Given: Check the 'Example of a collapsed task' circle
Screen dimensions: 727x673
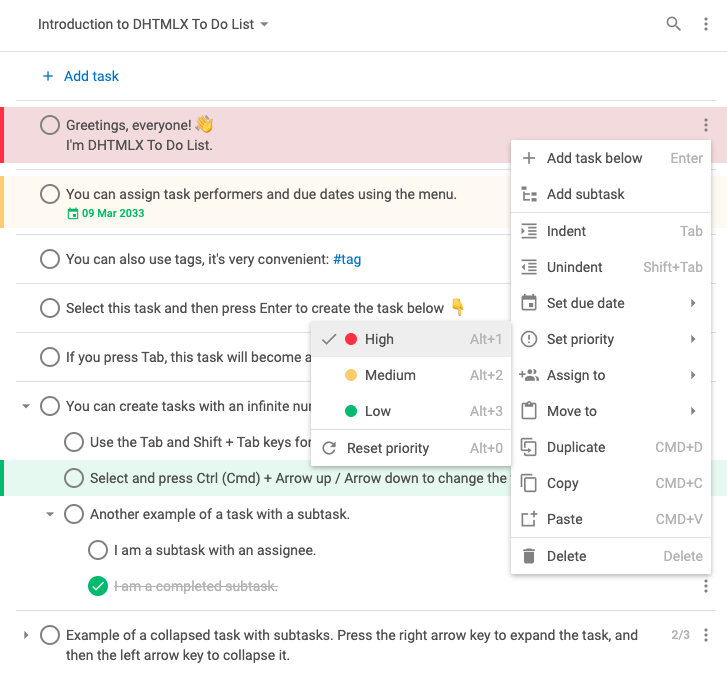Looking at the screenshot, I should [50, 635].
